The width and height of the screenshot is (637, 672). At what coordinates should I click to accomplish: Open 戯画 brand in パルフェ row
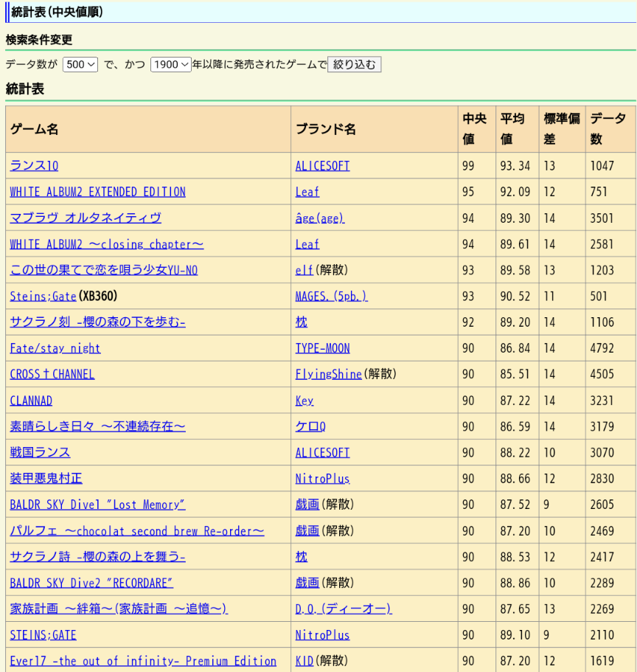[x=307, y=531]
